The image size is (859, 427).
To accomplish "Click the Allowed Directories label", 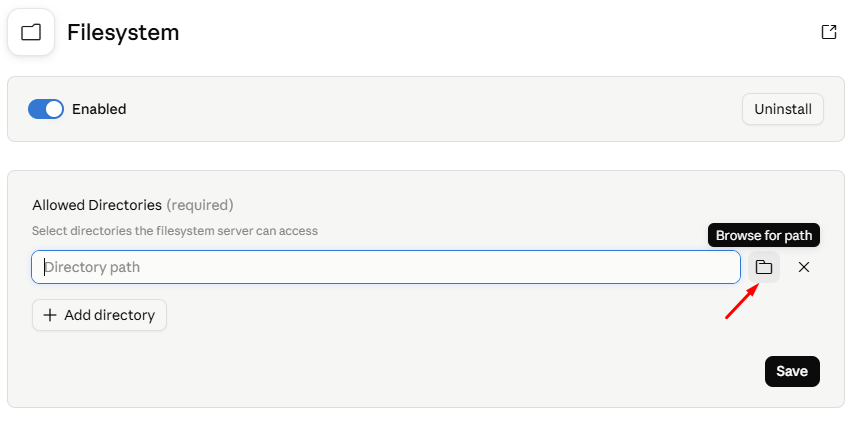I will pos(97,205).
